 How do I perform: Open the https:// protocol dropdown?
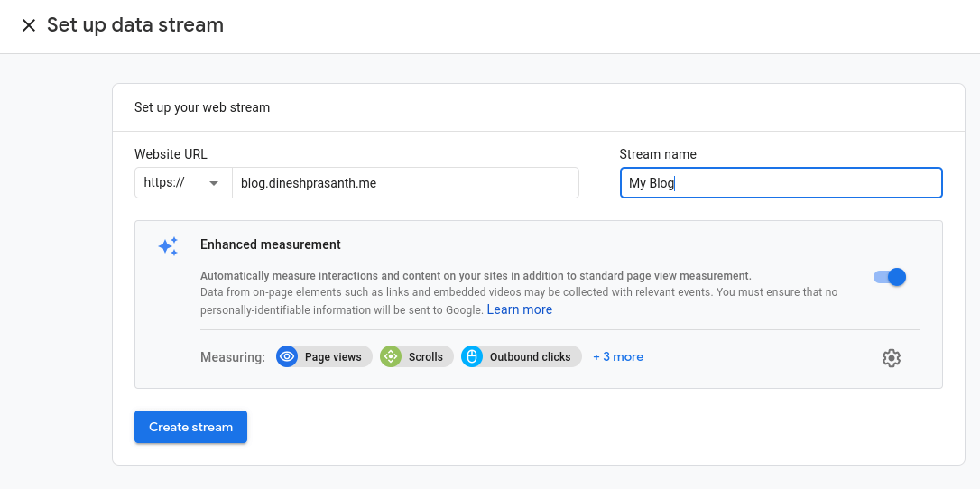point(183,182)
